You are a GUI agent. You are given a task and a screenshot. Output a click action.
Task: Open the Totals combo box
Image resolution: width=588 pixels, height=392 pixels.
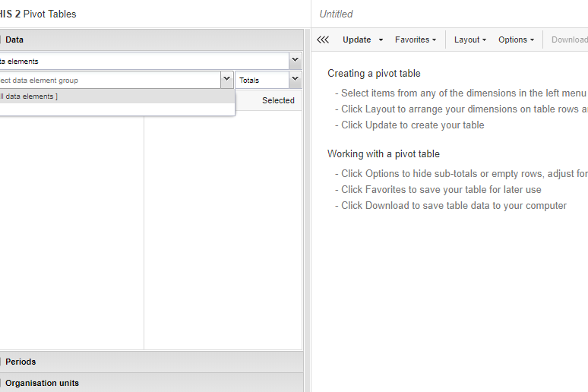(261, 80)
